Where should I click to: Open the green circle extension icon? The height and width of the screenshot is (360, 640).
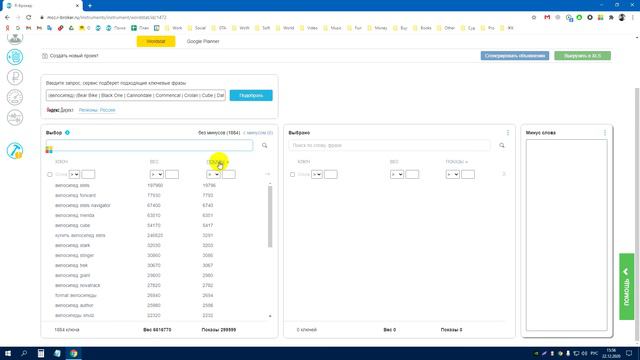pyautogui.click(x=579, y=18)
